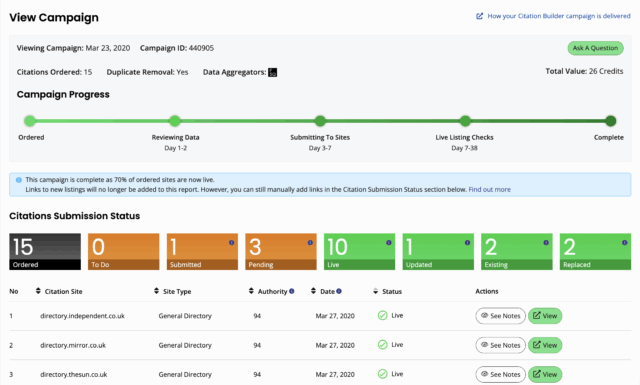Follow the 'Find out more' link
This screenshot has width=640, height=385.
point(489,189)
